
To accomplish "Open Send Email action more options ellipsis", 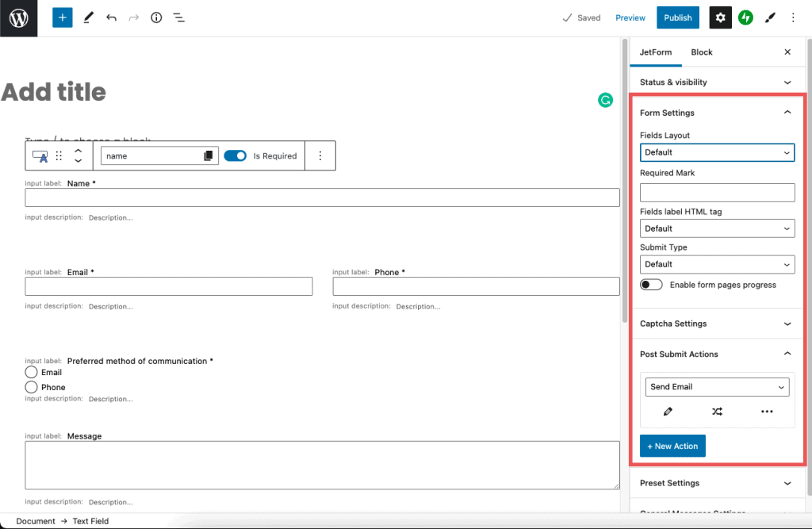I will point(767,412).
